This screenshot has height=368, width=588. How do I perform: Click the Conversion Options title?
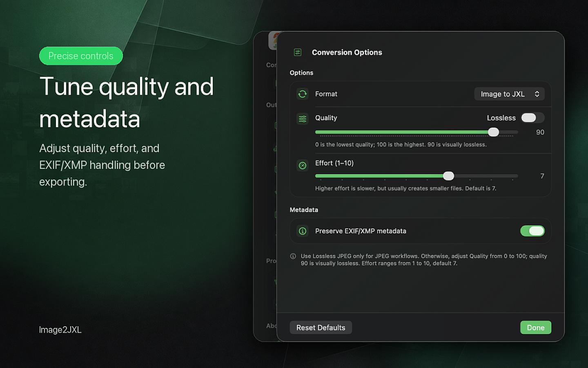click(x=347, y=52)
